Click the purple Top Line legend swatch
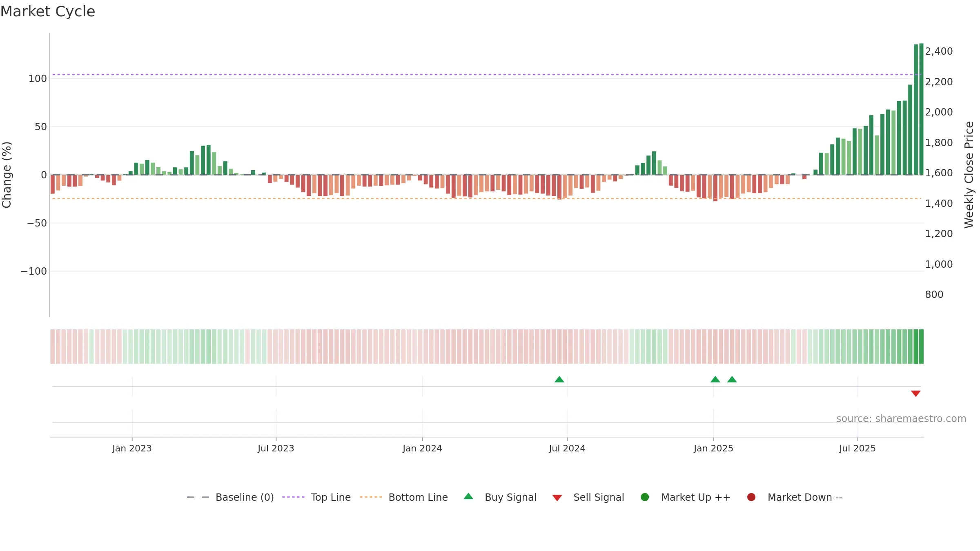This screenshot has height=551, width=980. click(293, 497)
